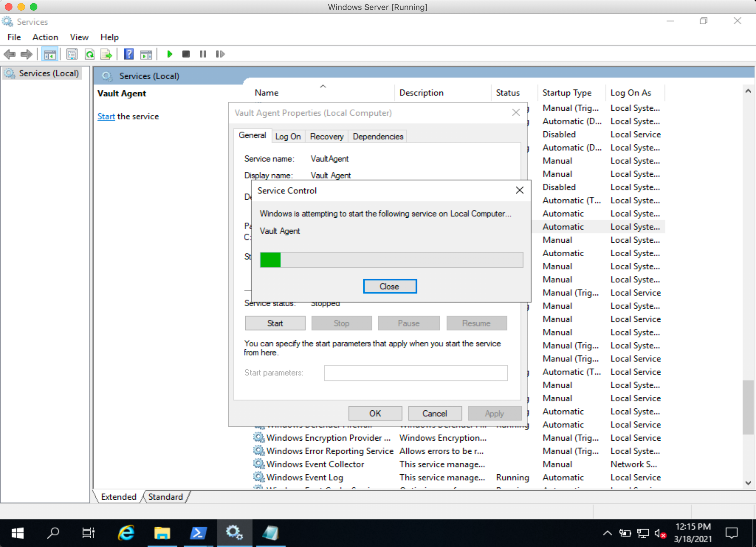Click Cancel in Vault Agent Properties

click(x=435, y=413)
